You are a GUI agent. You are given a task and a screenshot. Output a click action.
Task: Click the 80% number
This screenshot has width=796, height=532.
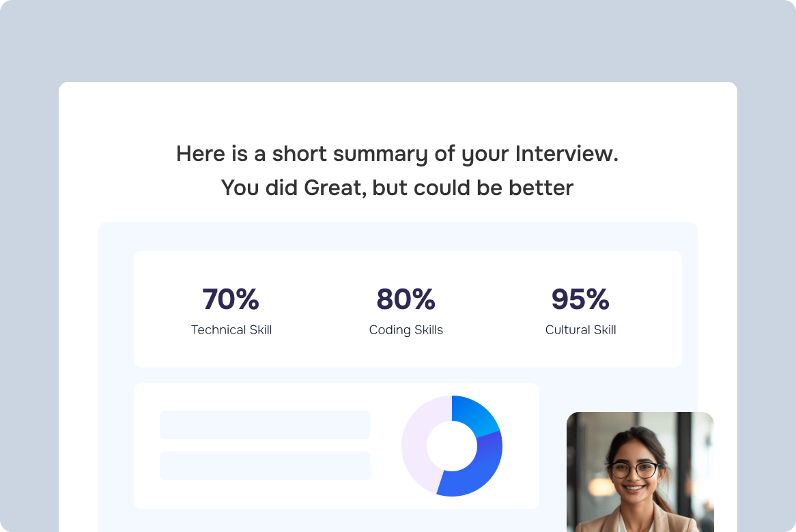pyautogui.click(x=406, y=299)
